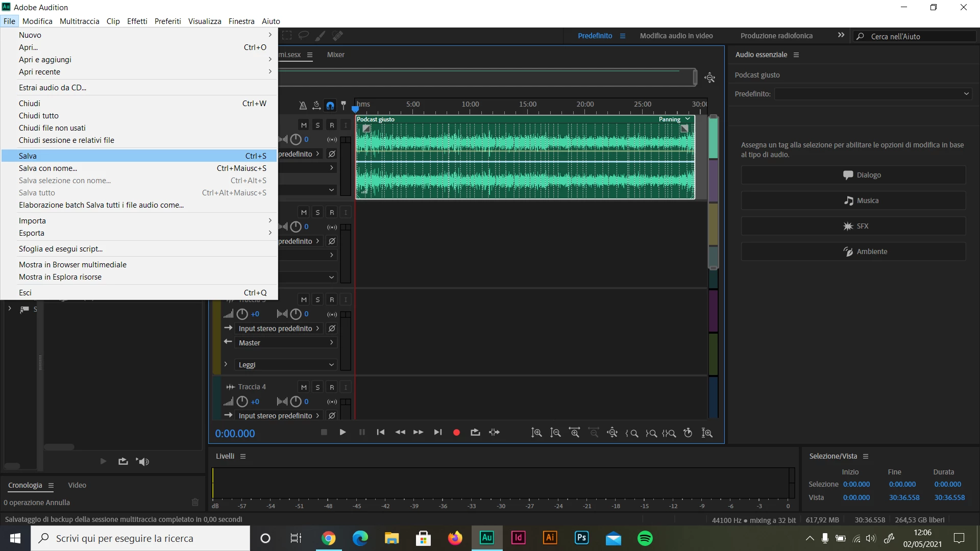Open the Esporta submenu
Image resolution: width=980 pixels, height=551 pixels.
(x=32, y=233)
